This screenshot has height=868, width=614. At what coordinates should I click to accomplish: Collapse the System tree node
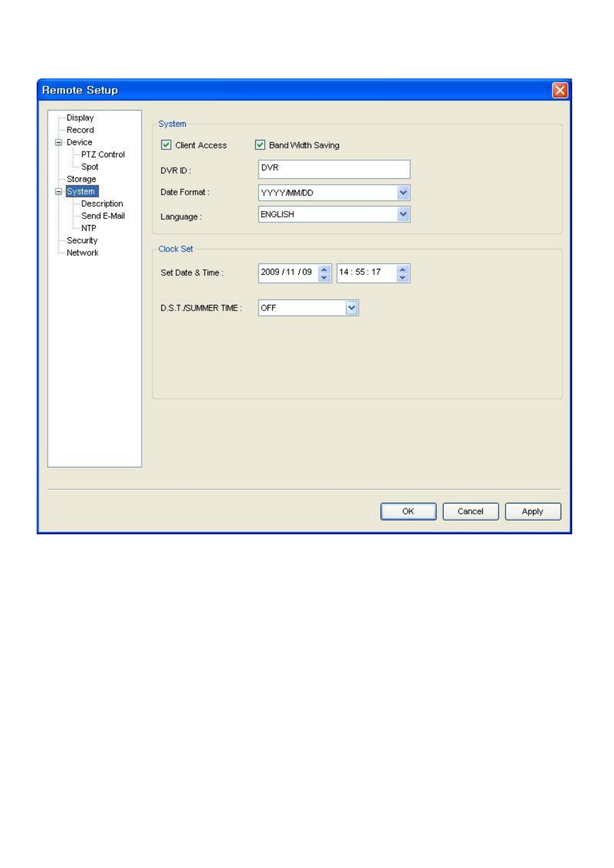point(59,192)
